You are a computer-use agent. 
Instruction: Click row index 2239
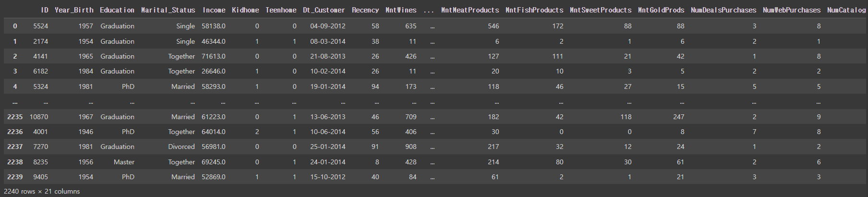(15, 177)
